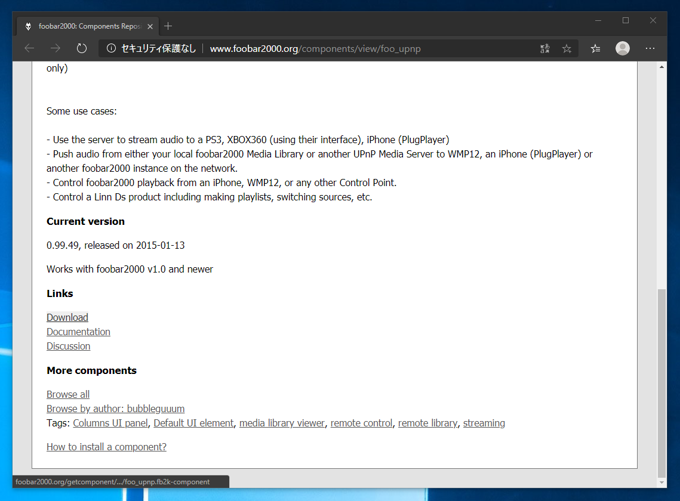Click Works with foobar2000 v1.0 and newer
Viewport: 680px width, 501px height.
click(x=130, y=269)
